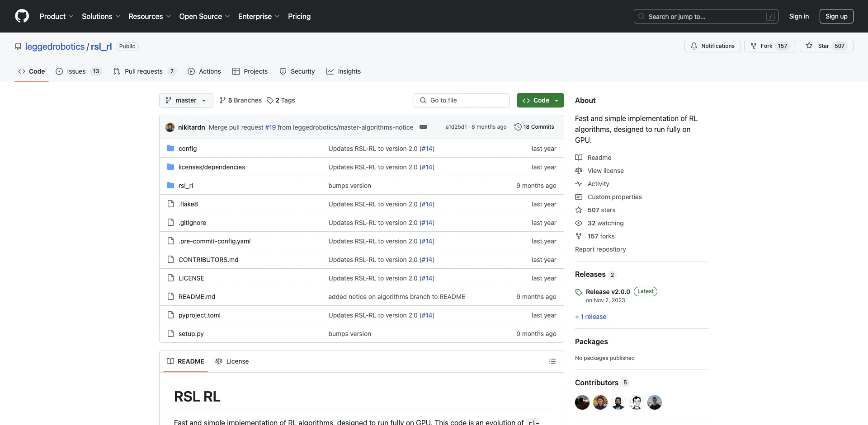The height and width of the screenshot is (425, 868).
Task: Click Report repository link
Action: pos(600,249)
